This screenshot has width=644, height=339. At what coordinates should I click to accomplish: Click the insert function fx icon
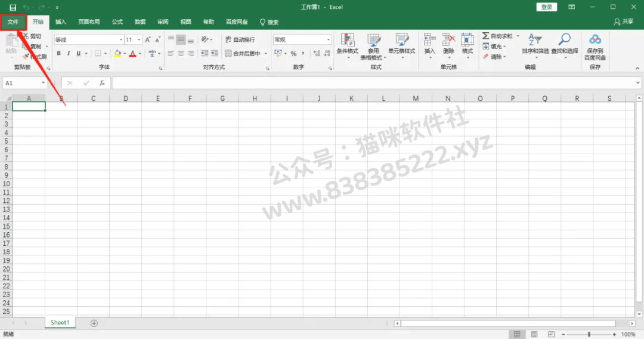[x=102, y=83]
